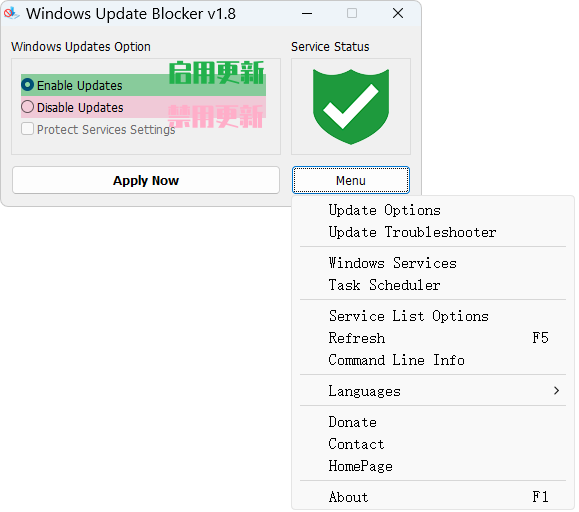This screenshot has height=512, width=579.
Task: Click the Service Status label
Action: coord(330,47)
